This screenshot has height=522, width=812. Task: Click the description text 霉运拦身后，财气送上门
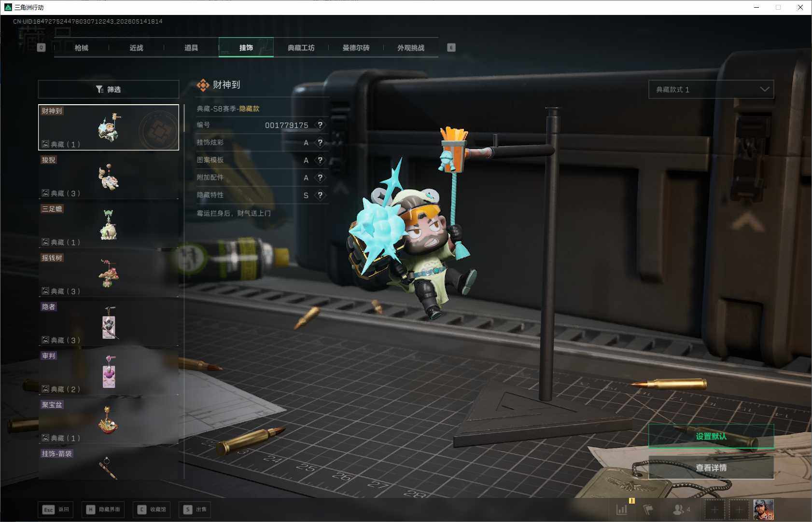point(234,213)
